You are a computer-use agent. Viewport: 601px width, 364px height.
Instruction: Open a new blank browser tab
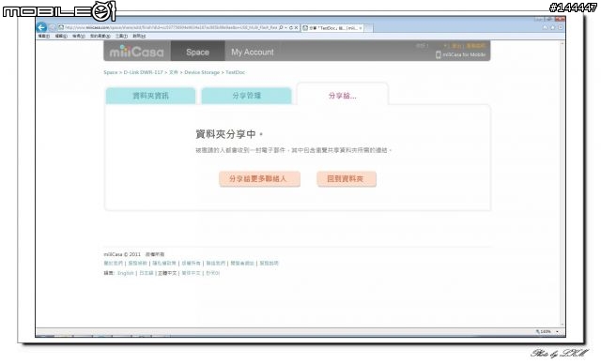point(368,28)
